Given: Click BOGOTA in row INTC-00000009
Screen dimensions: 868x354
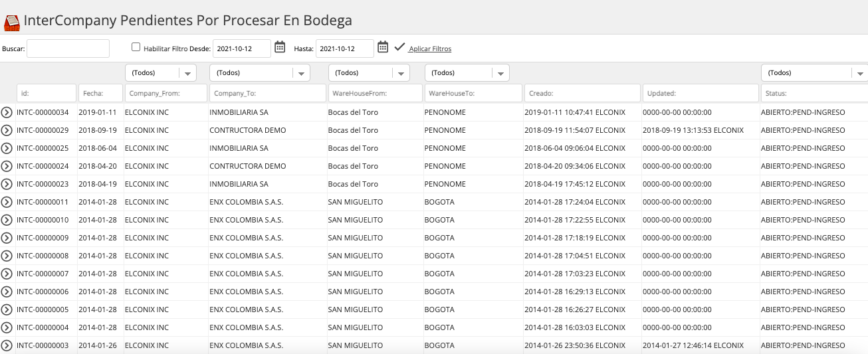Looking at the screenshot, I should (440, 238).
